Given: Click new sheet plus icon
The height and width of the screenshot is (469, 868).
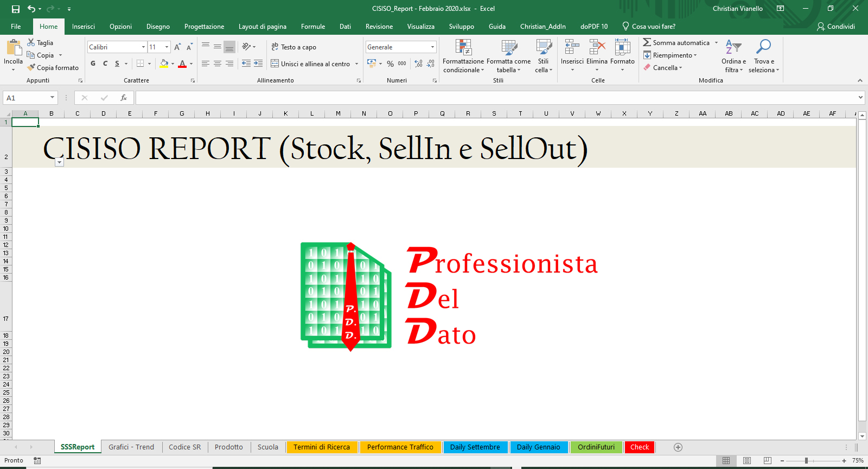Looking at the screenshot, I should (x=678, y=447).
